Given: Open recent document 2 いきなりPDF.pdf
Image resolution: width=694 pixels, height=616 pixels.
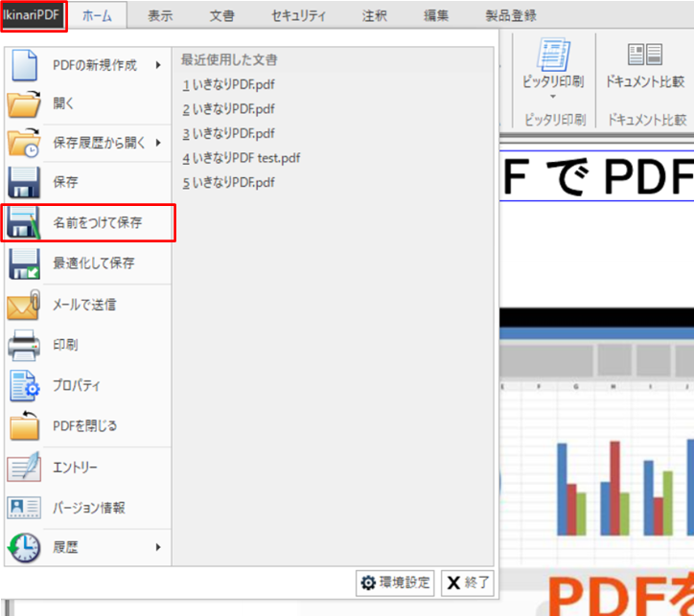Looking at the screenshot, I should tap(228, 109).
